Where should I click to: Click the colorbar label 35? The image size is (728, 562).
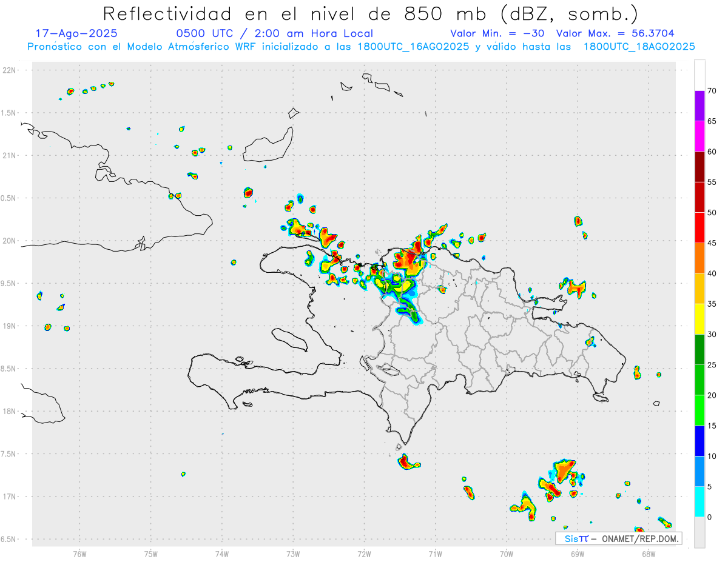pos(712,304)
